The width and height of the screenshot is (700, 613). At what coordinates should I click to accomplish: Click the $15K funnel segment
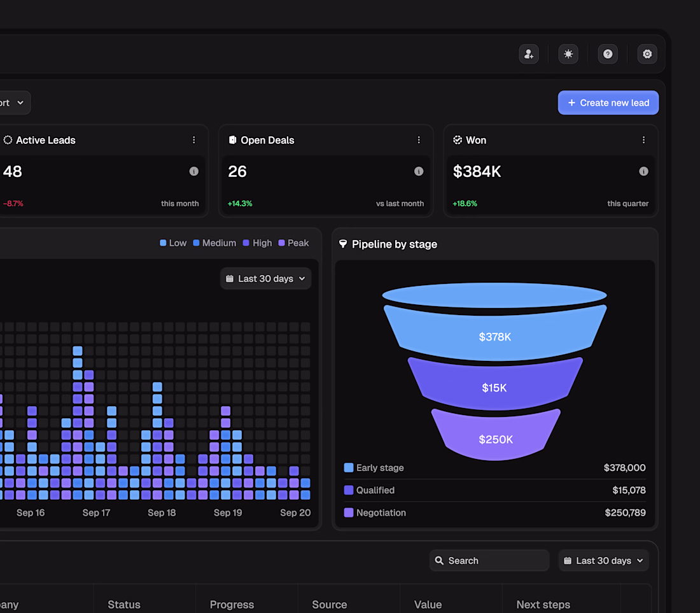coord(494,386)
